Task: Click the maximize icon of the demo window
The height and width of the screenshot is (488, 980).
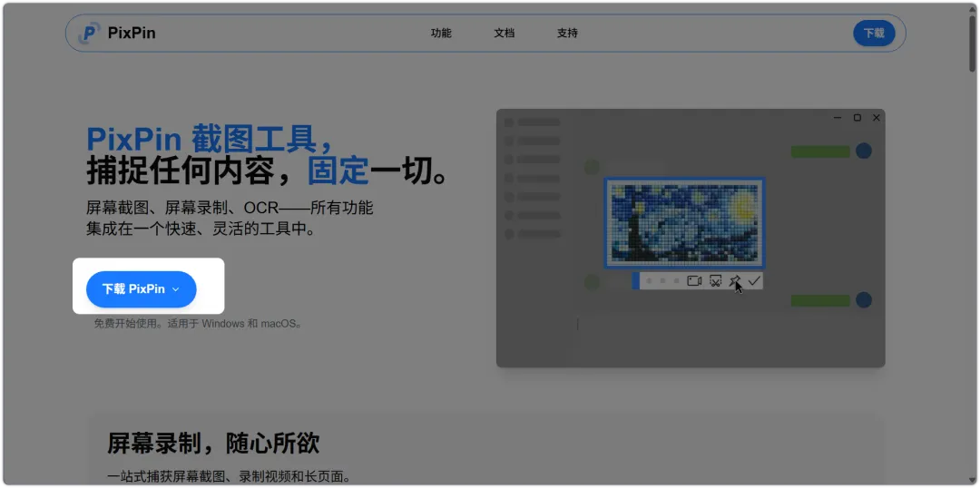Action: 857,118
